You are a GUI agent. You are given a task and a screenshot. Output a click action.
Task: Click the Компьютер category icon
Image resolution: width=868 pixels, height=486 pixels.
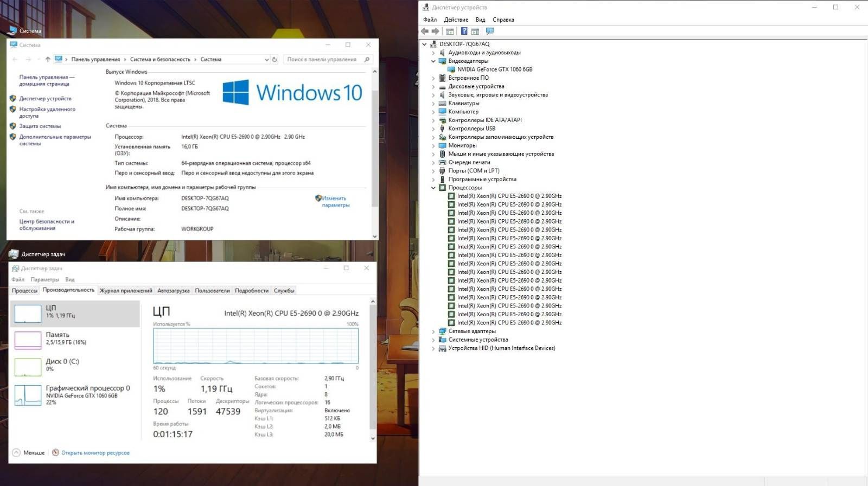tap(442, 112)
